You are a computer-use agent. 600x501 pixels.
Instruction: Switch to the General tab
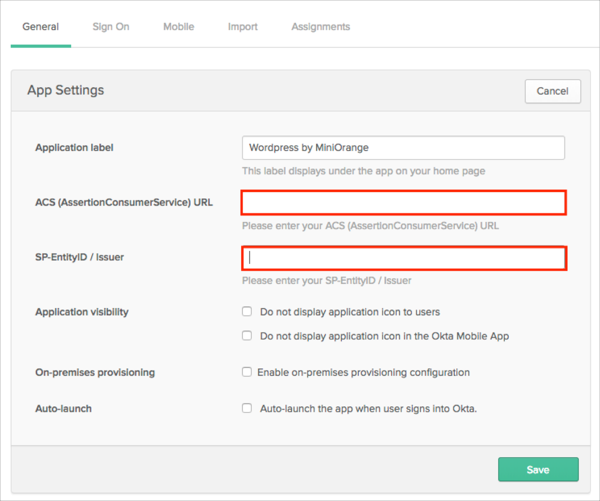41,27
